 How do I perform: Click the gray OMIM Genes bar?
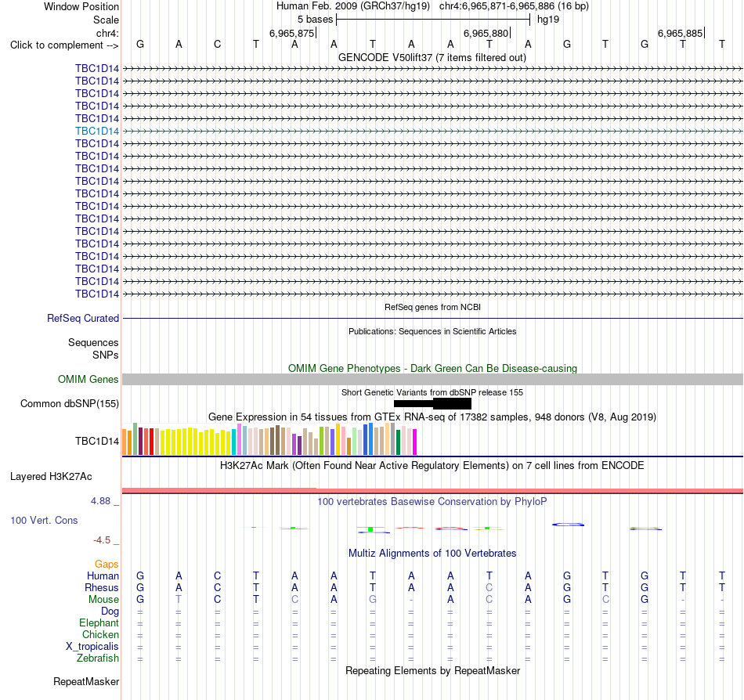click(432, 380)
